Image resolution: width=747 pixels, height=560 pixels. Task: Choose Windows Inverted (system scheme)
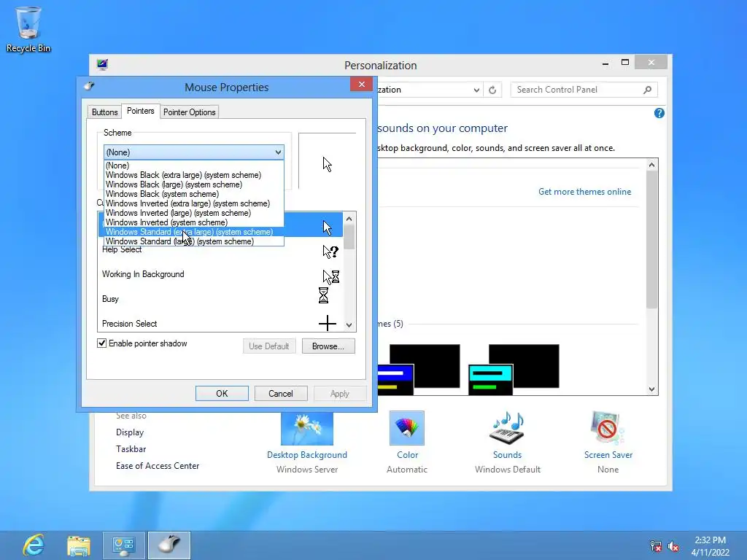pos(193,222)
